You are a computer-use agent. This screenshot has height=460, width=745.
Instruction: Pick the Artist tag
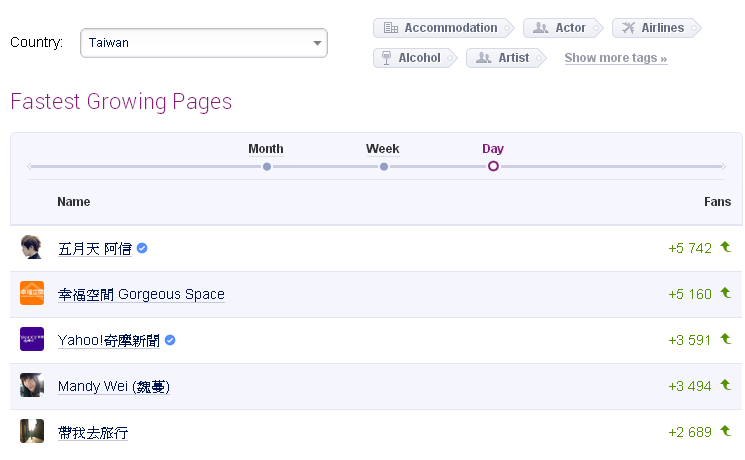coord(505,58)
